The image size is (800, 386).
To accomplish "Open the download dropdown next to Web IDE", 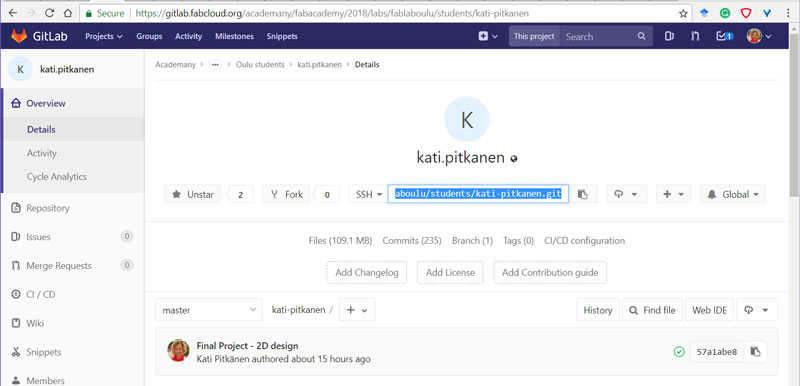I will pos(756,310).
